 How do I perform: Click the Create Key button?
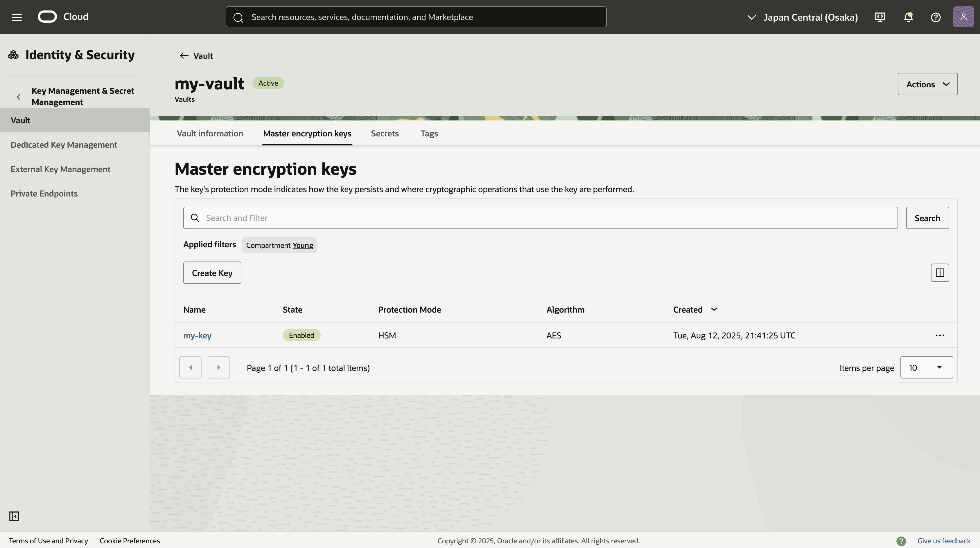(212, 273)
